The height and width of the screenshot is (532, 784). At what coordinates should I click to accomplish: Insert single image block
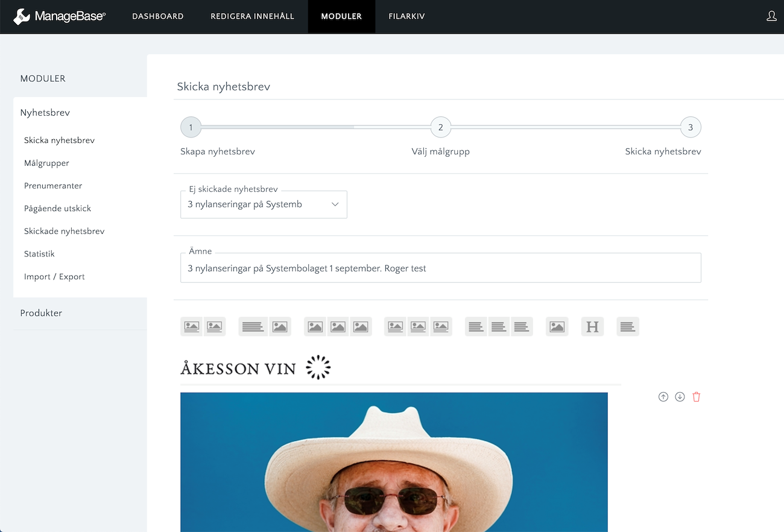tap(557, 326)
